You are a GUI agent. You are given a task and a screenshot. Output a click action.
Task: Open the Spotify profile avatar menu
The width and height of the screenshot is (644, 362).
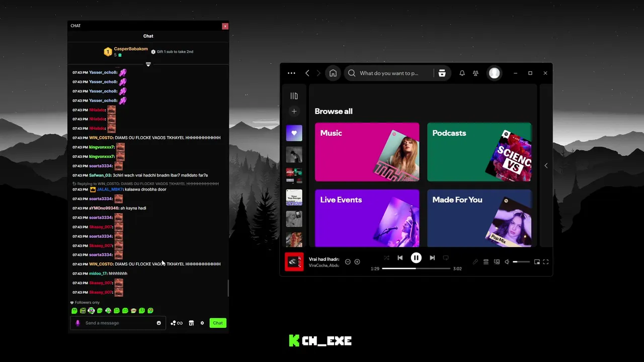point(495,73)
